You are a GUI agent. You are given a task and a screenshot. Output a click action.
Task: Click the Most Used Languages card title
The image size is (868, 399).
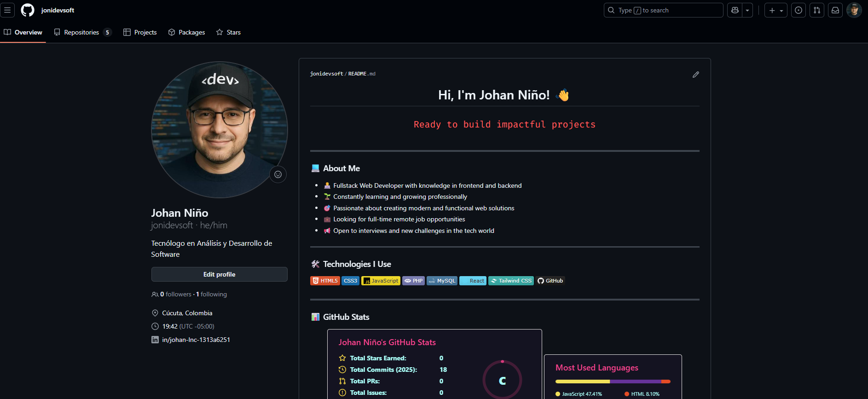[597, 368]
